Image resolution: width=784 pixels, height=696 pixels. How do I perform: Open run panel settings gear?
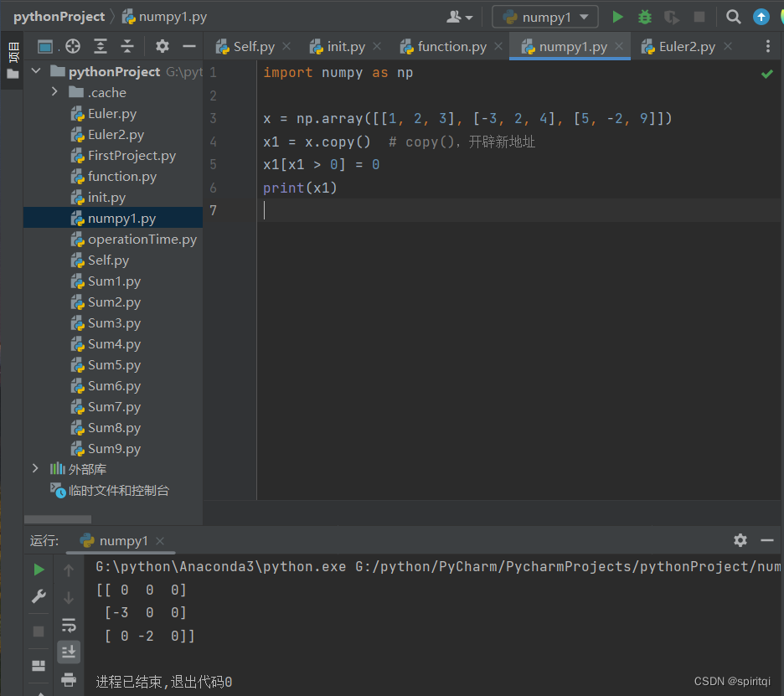click(x=740, y=540)
